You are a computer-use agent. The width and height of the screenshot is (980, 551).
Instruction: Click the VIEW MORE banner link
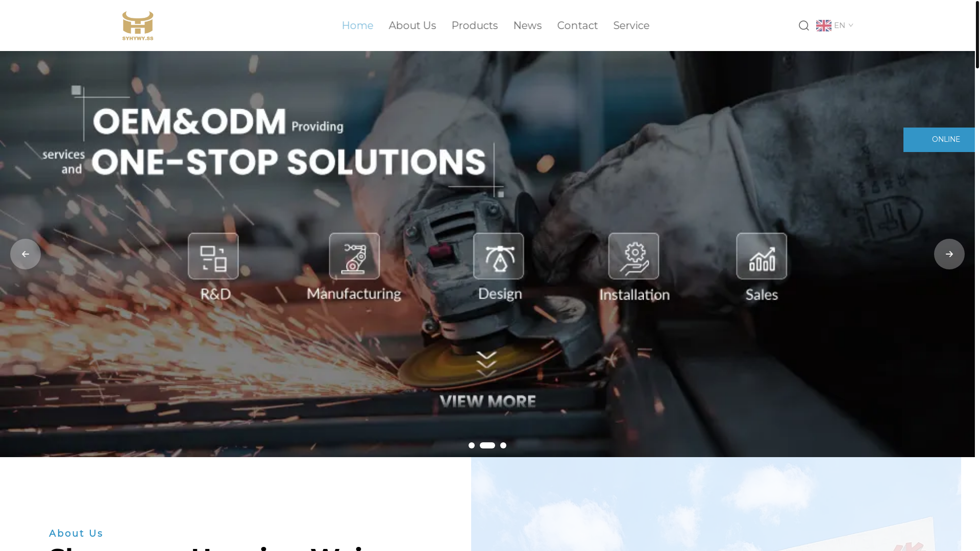click(488, 402)
